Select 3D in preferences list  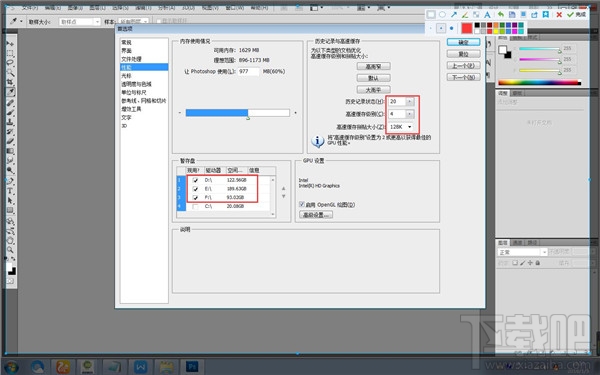click(x=124, y=126)
